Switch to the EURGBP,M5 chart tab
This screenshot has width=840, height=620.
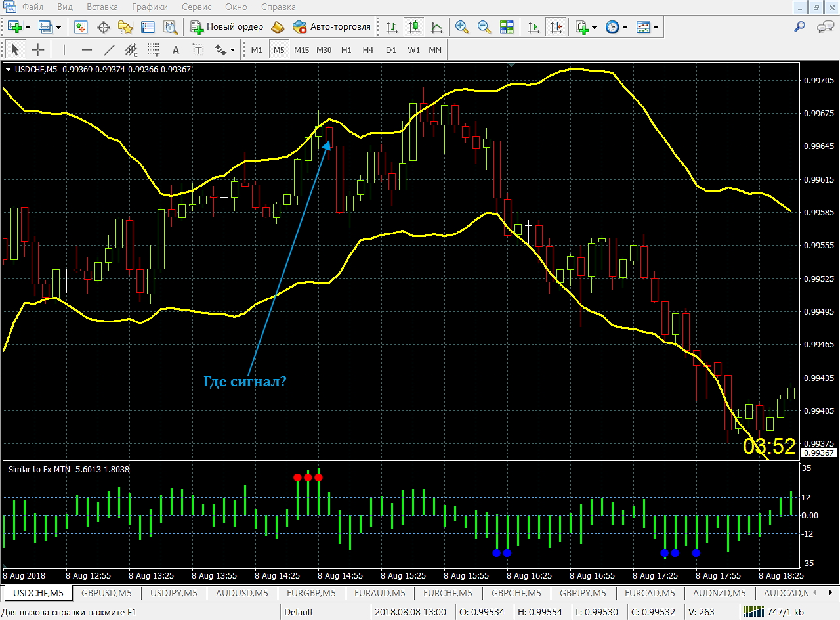311,593
